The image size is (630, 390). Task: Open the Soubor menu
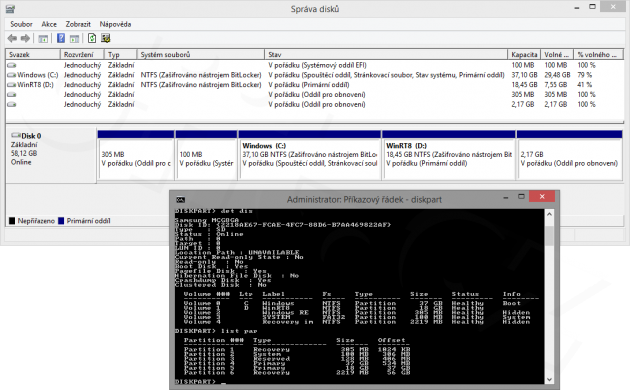(x=21, y=24)
